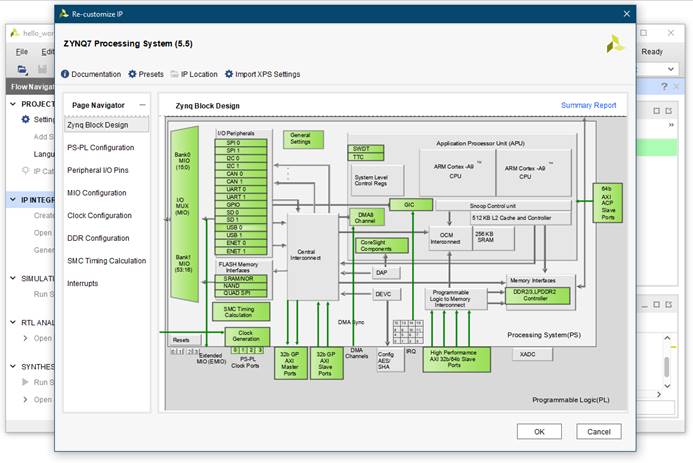
Task: Open the Summary Report link
Action: pyautogui.click(x=588, y=105)
